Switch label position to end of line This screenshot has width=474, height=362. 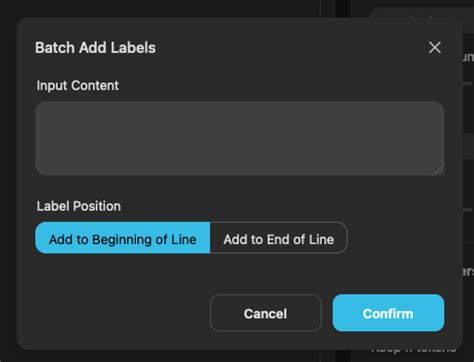[279, 238]
